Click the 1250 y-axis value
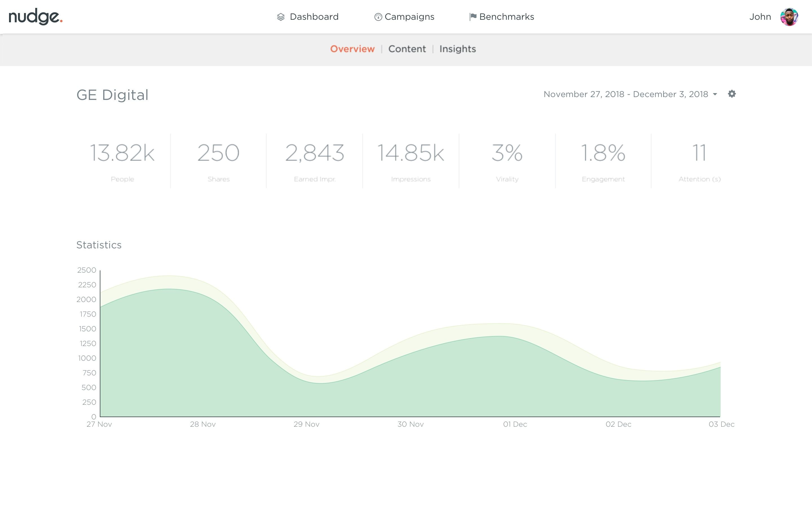This screenshot has height=508, width=812. click(88, 344)
